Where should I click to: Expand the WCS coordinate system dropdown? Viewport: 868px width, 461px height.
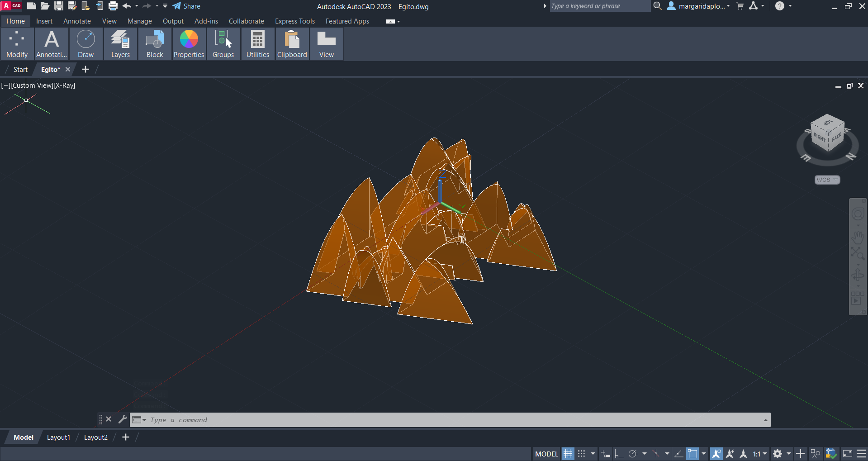pyautogui.click(x=827, y=180)
